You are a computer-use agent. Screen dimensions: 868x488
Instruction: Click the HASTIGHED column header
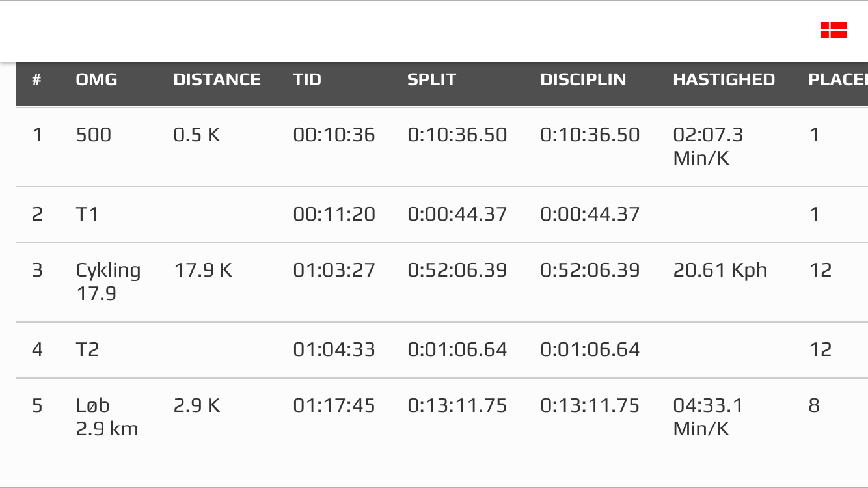(x=724, y=79)
